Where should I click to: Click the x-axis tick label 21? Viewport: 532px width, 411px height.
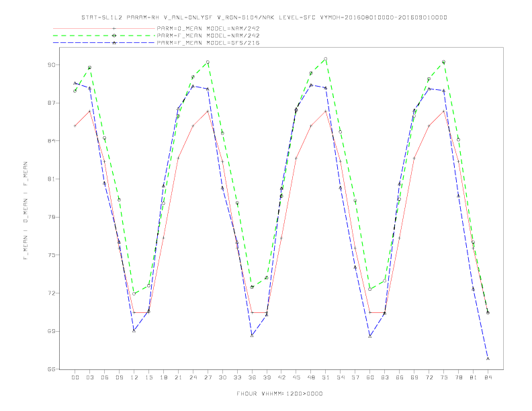tap(178, 377)
